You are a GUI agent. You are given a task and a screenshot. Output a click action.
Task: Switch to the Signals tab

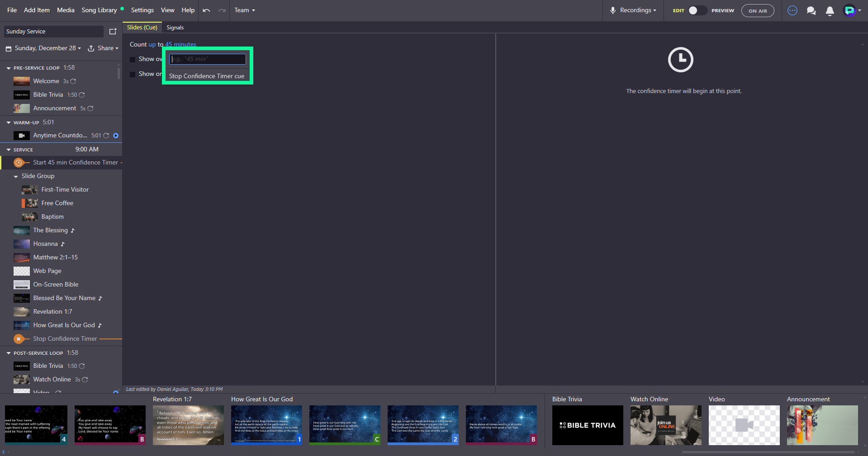[x=175, y=28]
